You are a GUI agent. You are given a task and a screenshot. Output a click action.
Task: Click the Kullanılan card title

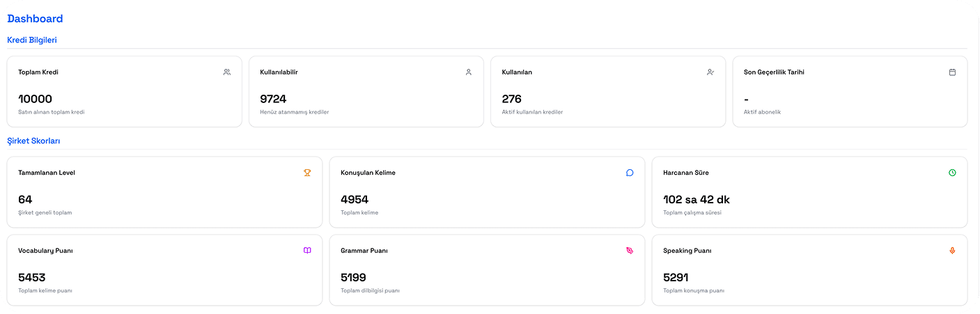click(x=517, y=72)
